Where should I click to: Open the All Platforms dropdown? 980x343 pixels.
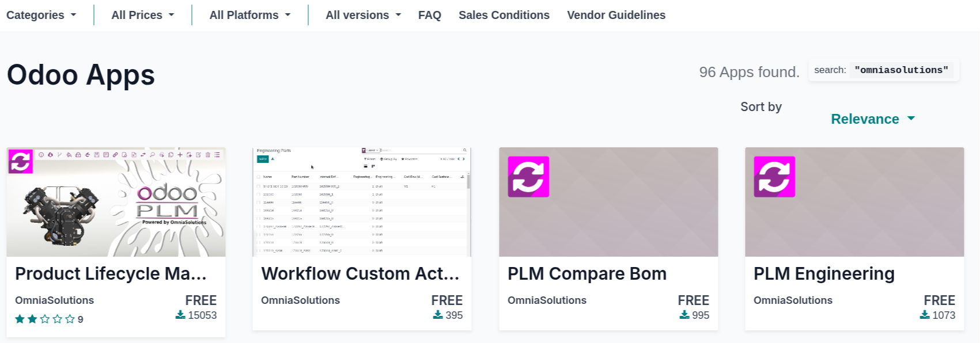pos(250,16)
